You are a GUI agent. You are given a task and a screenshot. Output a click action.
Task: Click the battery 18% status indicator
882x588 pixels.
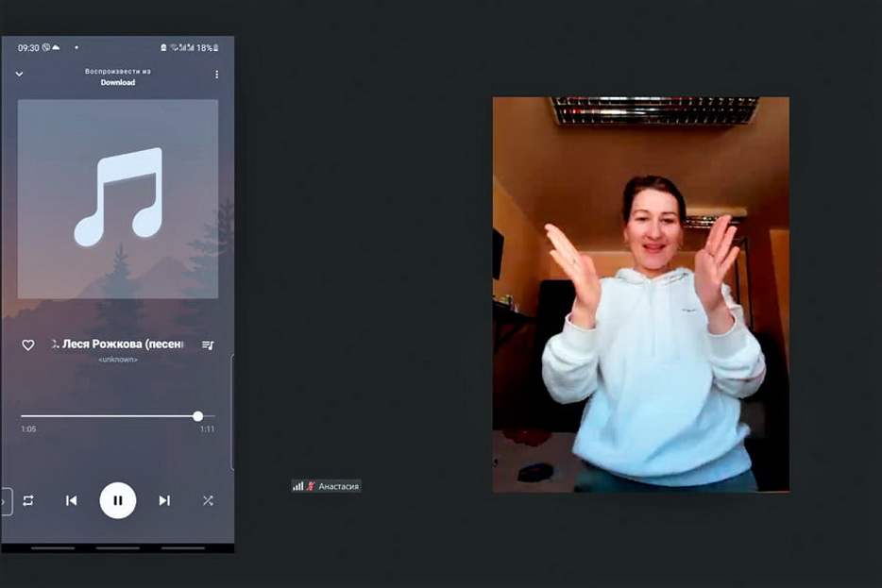(x=208, y=47)
